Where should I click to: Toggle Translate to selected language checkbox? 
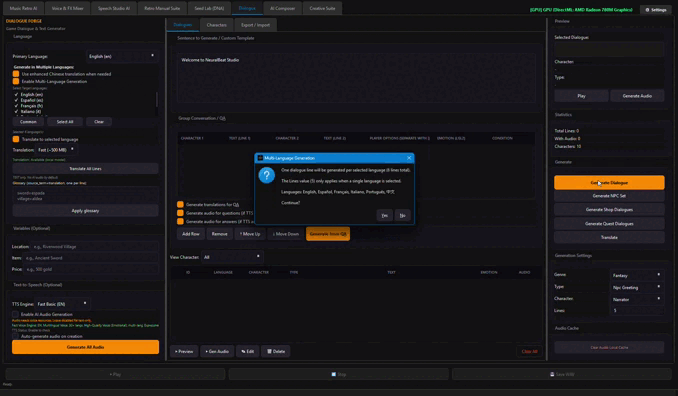click(x=16, y=139)
